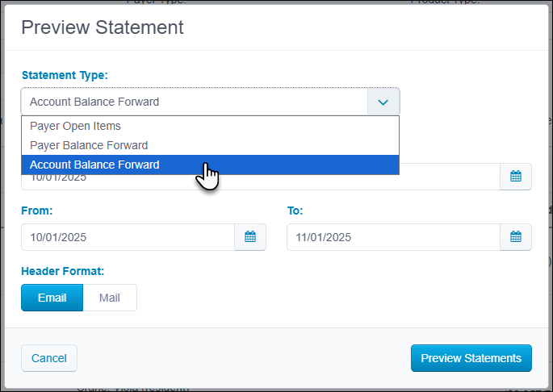Select highlighted Account Balance Forward option
Viewport: 553px width, 392px height.
coord(210,165)
